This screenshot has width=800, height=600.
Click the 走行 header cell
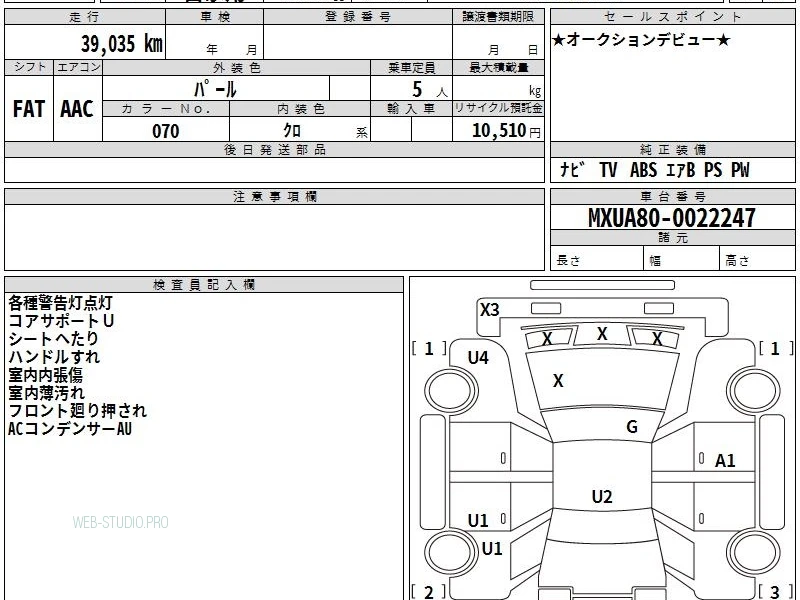point(85,17)
